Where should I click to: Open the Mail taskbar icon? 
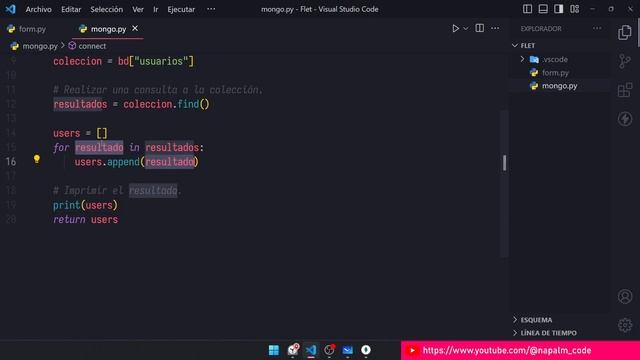tap(347, 350)
